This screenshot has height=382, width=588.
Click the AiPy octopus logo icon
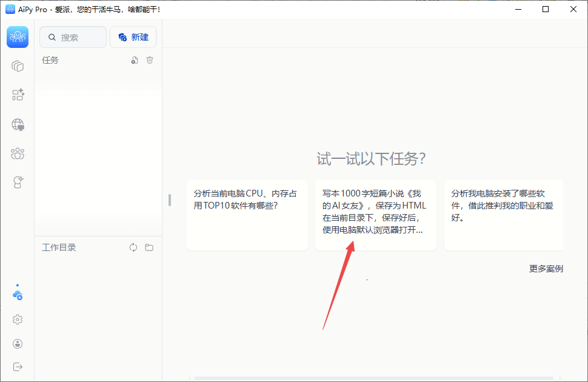(x=18, y=37)
